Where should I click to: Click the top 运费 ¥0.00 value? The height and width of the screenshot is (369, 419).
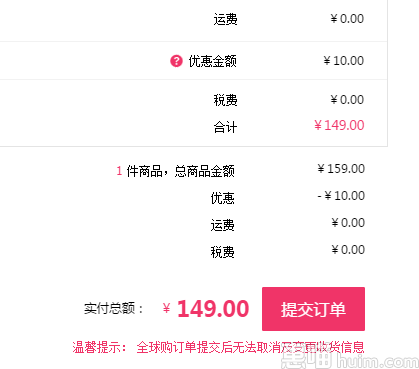pos(347,19)
